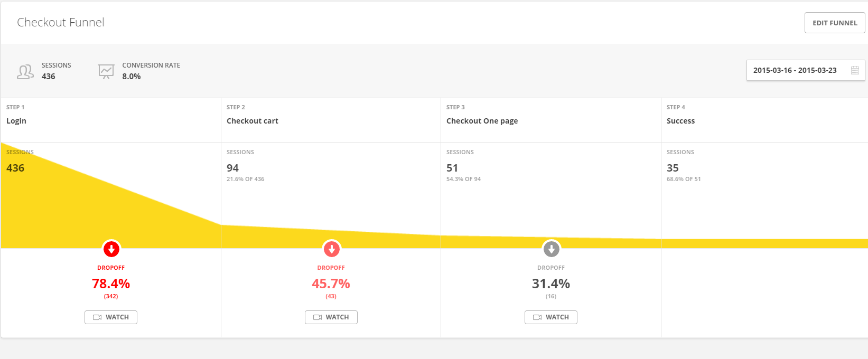Select the Step 3 Checkout One page header
The width and height of the screenshot is (868, 359).
pos(482,121)
